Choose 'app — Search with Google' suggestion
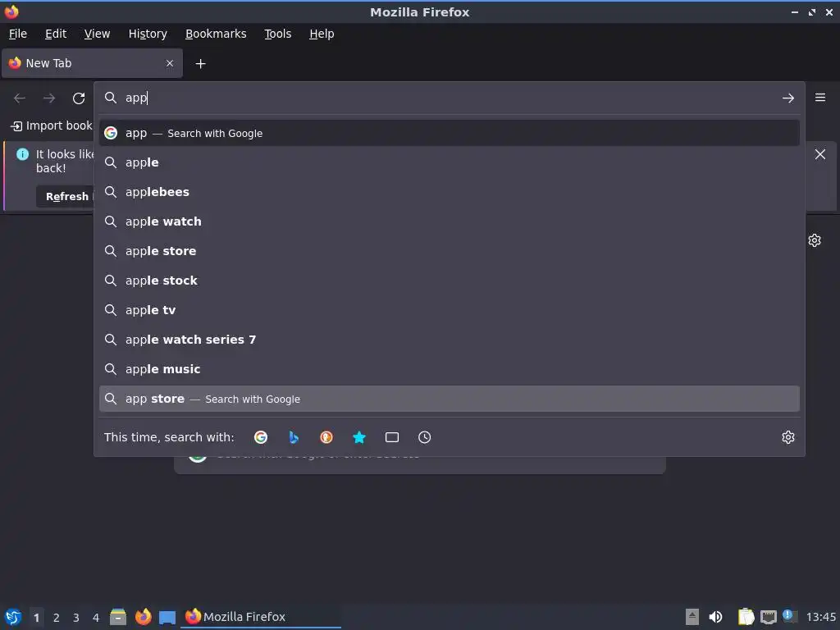This screenshot has height=630, width=840. pyautogui.click(x=449, y=133)
